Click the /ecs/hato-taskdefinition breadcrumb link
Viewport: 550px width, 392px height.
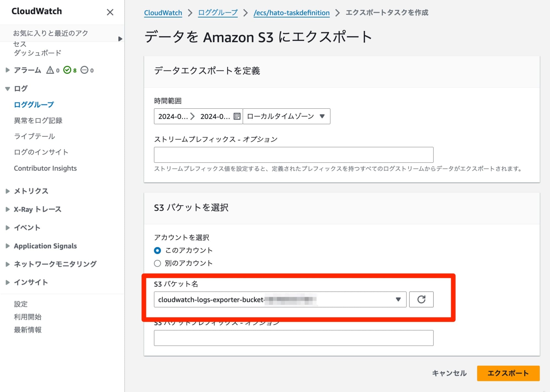[x=291, y=13]
